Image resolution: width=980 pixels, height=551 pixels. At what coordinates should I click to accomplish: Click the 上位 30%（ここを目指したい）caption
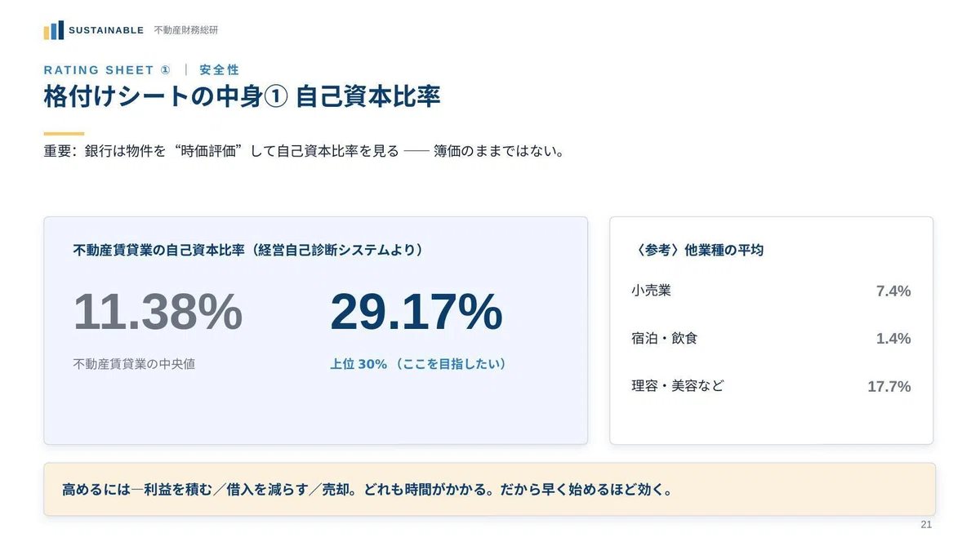click(x=418, y=364)
